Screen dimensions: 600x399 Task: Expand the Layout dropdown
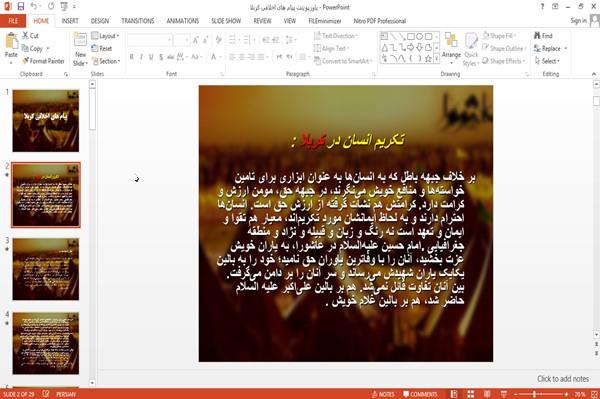(x=105, y=36)
